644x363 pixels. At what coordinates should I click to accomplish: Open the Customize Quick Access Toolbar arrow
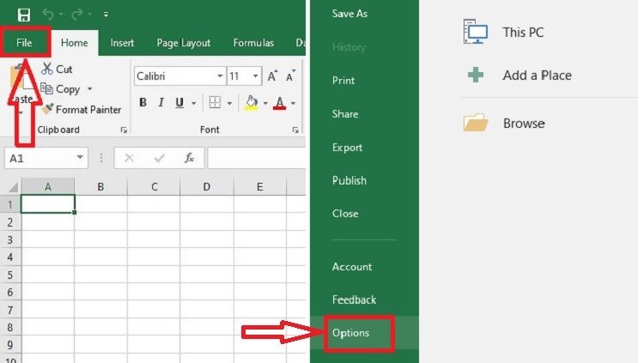click(106, 15)
